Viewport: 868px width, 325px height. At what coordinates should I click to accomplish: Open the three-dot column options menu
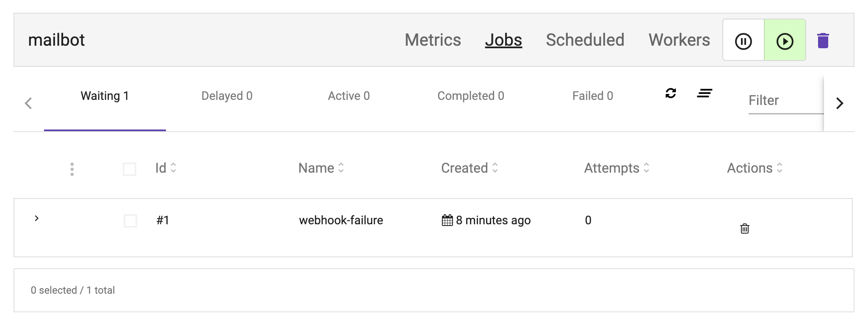(72, 169)
